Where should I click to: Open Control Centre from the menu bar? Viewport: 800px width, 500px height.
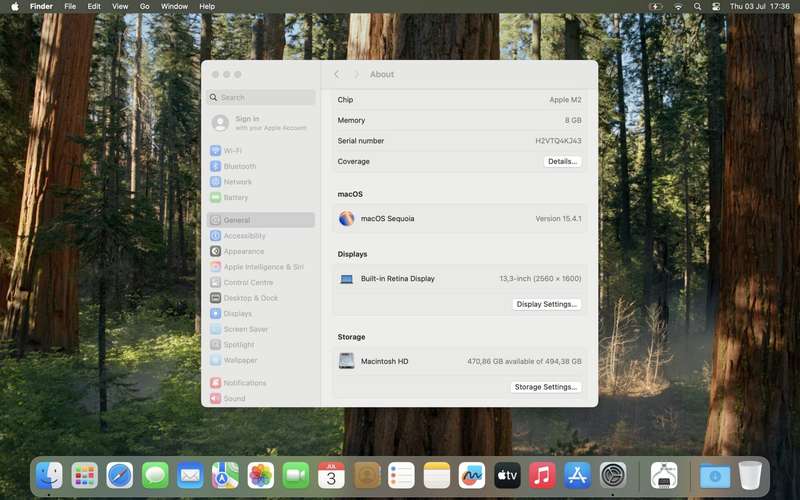click(716, 7)
